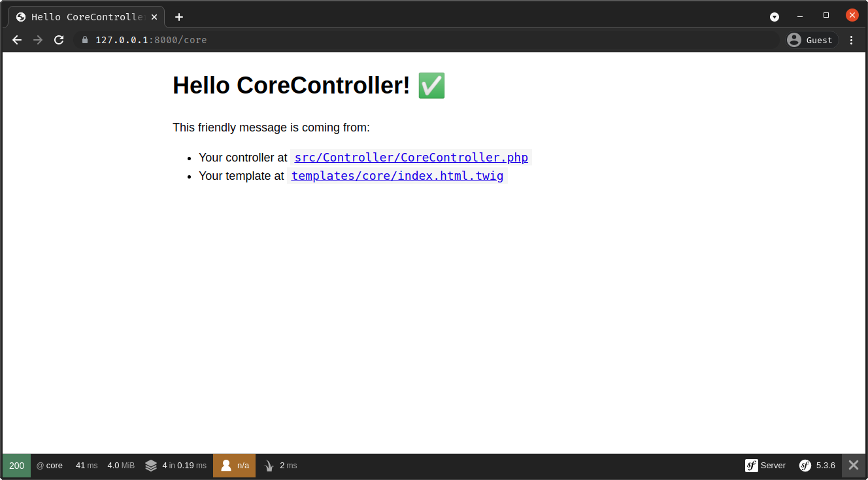Click the Symfony Server panel icon
868x480 pixels.
[752, 466]
